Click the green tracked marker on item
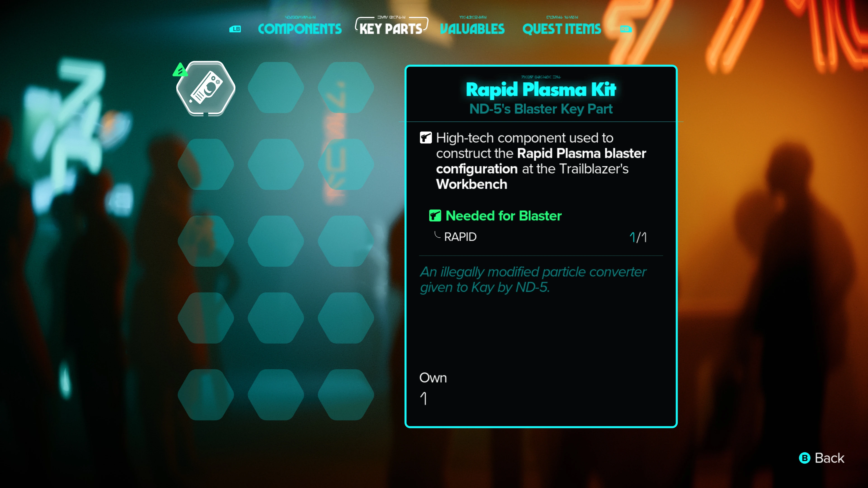Viewport: 868px width, 488px height. [x=180, y=70]
